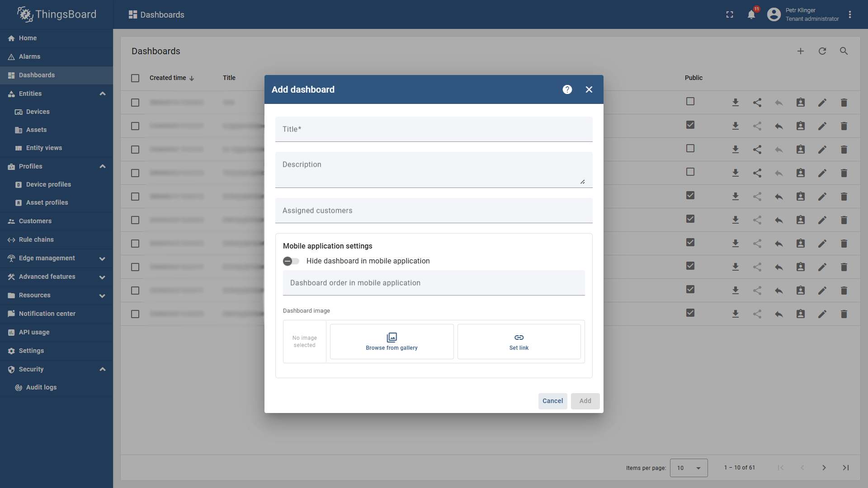Viewport: 868px width, 488px height.
Task: Open the items per page dropdown
Action: coord(688,468)
